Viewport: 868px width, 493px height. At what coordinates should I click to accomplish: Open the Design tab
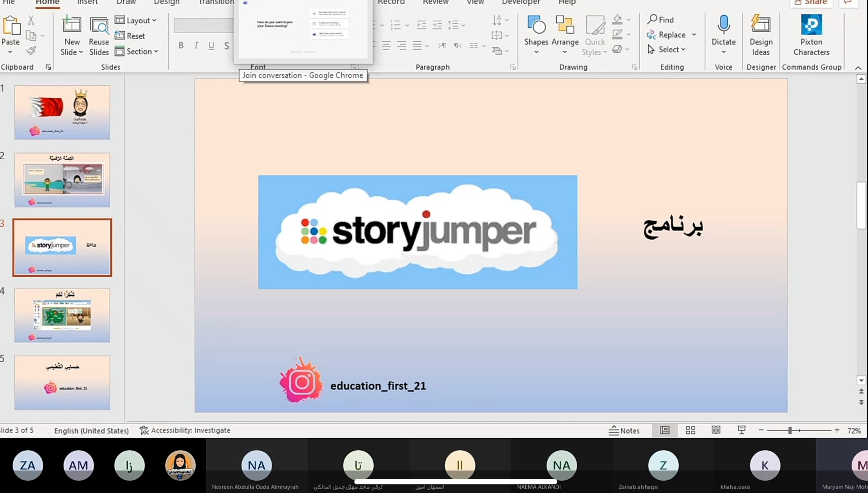click(167, 3)
